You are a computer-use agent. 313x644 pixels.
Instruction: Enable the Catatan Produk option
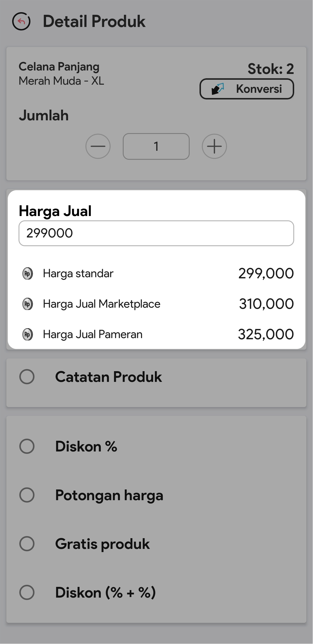tap(27, 377)
